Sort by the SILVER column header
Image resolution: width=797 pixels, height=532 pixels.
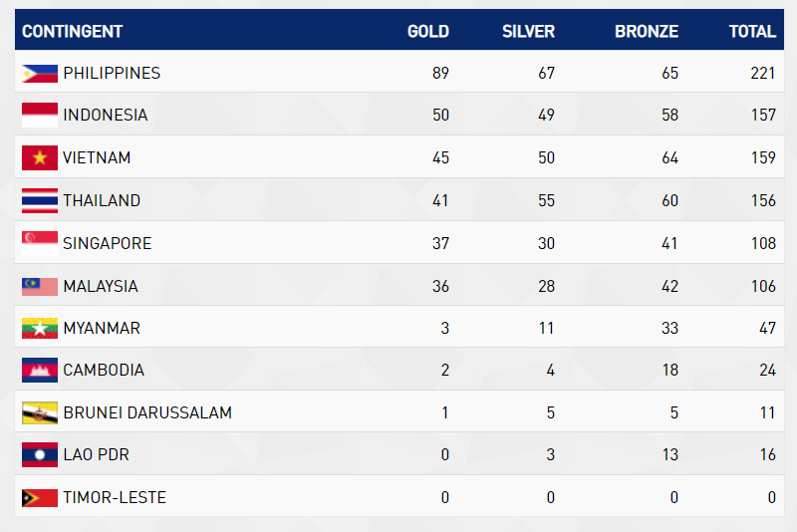click(x=528, y=31)
